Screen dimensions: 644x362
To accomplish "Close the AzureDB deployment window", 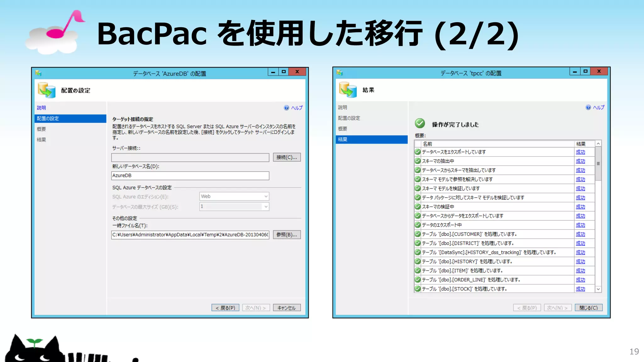I will click(x=297, y=72).
